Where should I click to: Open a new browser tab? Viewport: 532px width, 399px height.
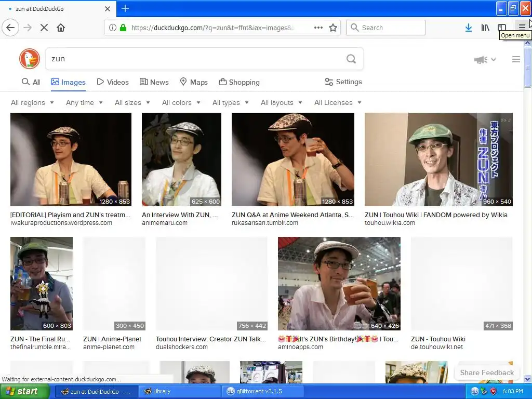[125, 8]
